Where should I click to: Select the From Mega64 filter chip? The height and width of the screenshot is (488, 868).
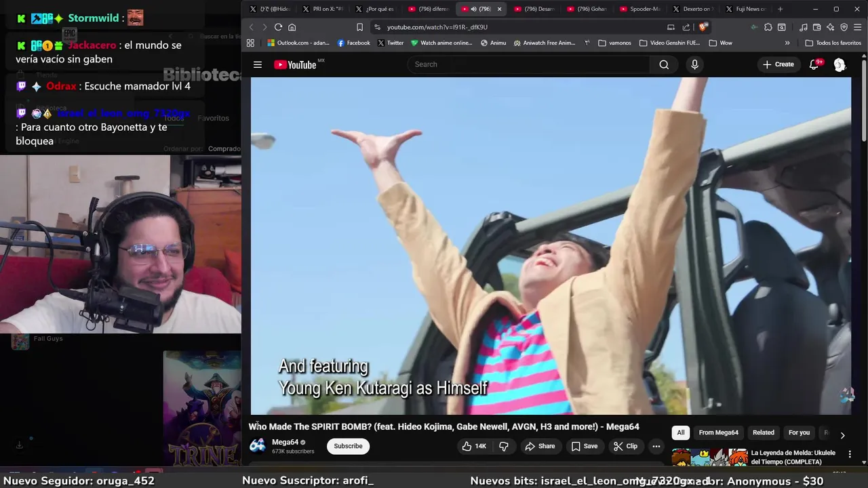click(x=718, y=432)
